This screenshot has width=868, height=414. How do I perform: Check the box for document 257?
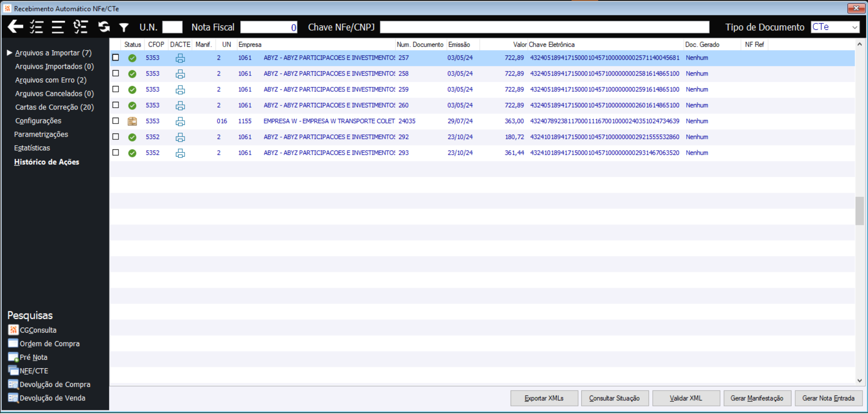116,57
